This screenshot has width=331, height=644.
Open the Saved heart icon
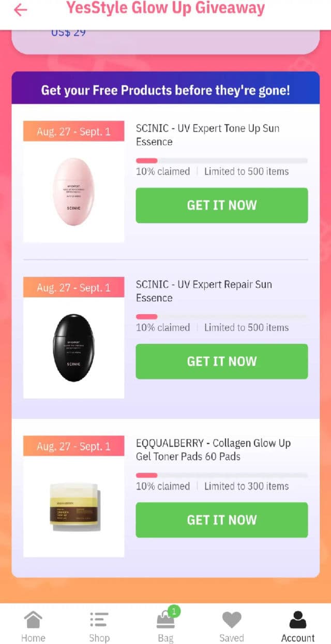(232, 620)
